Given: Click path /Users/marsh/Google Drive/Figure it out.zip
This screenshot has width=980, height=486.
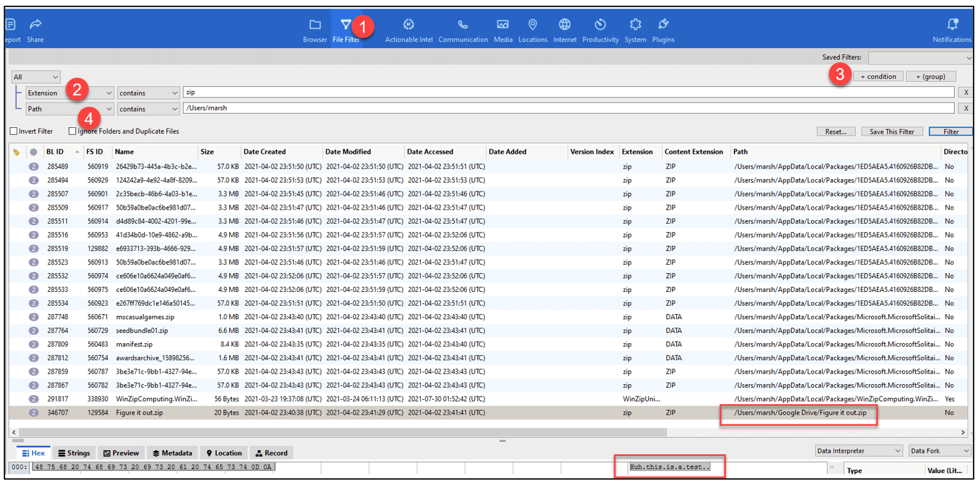Looking at the screenshot, I should (x=800, y=413).
